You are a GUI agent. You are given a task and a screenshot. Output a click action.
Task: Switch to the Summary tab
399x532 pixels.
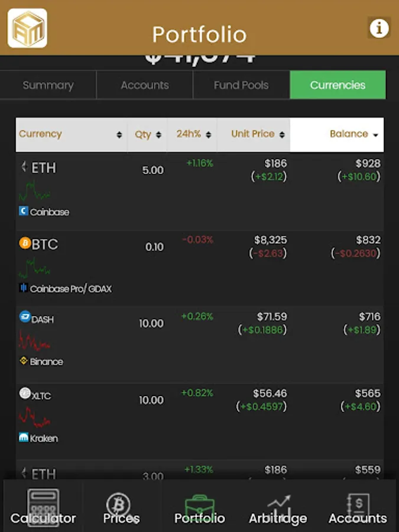click(48, 85)
